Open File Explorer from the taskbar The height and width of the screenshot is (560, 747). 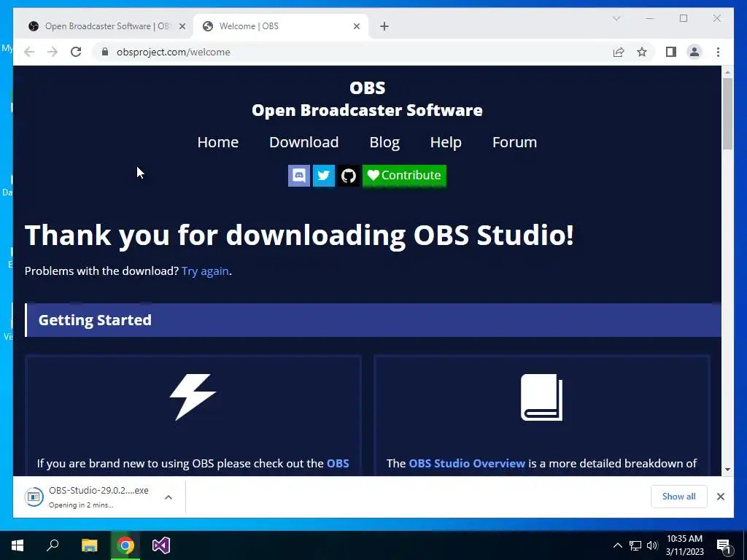[x=89, y=545]
